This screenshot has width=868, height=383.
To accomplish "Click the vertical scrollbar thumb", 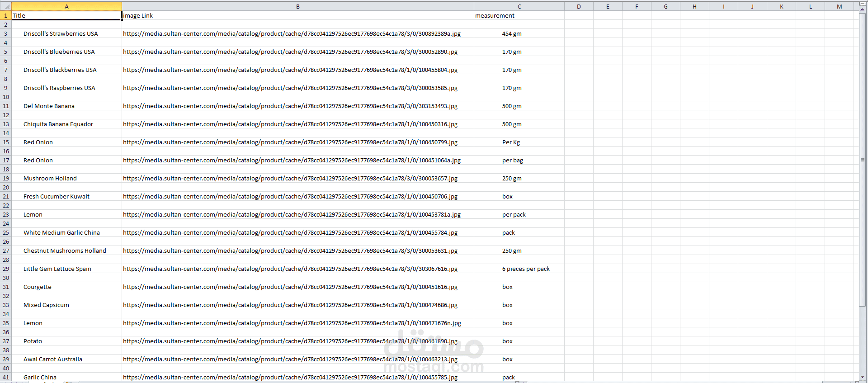I will (x=863, y=160).
